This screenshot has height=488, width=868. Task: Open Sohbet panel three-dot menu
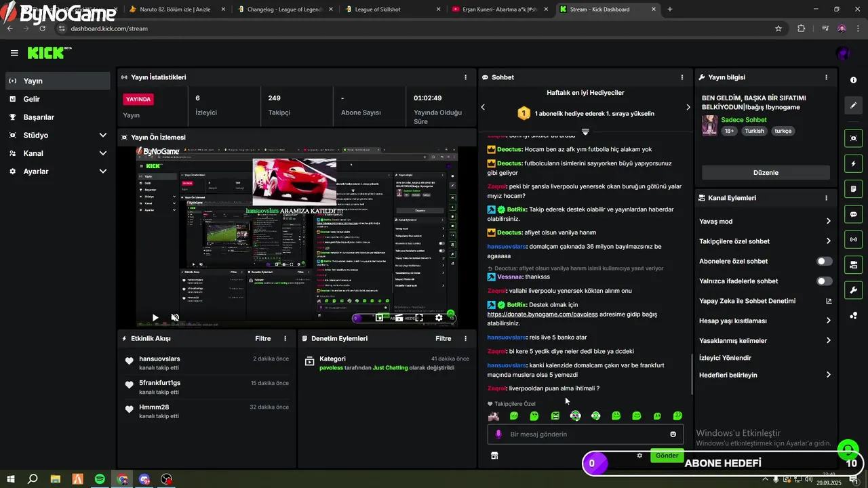pos(682,77)
